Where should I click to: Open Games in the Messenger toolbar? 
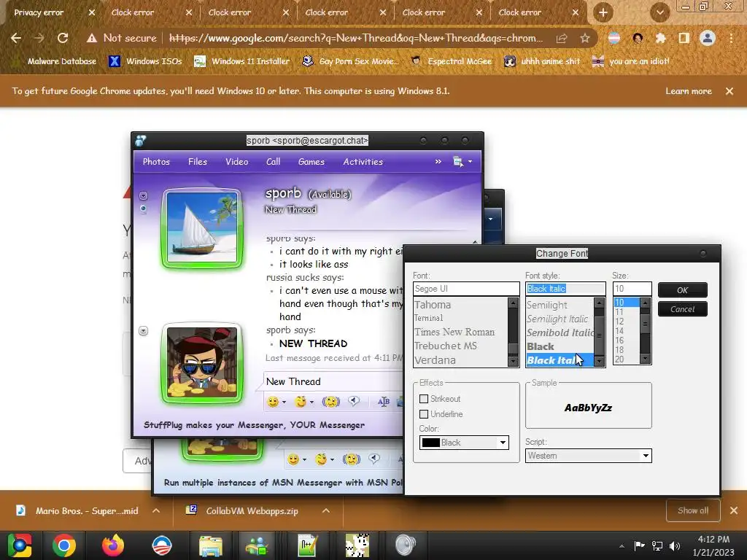[311, 162]
